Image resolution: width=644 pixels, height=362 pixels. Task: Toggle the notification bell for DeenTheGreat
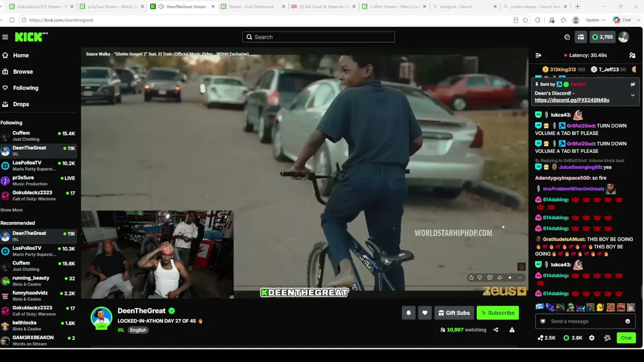tap(409, 313)
